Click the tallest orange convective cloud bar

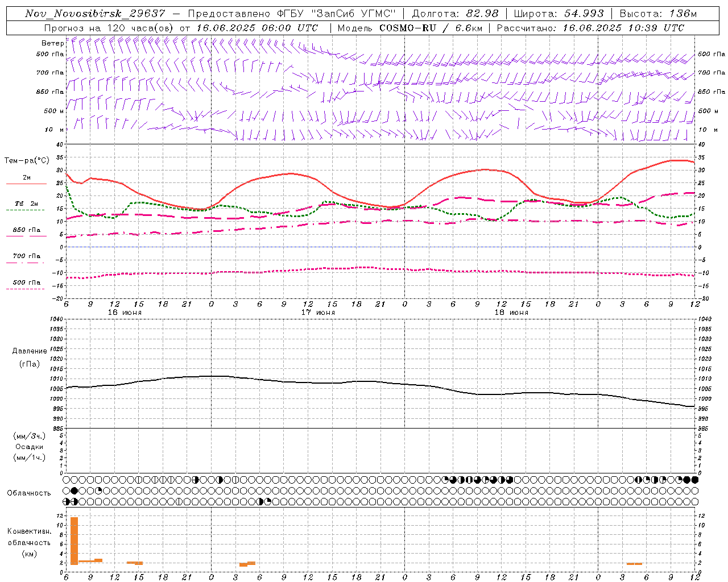point(74,541)
